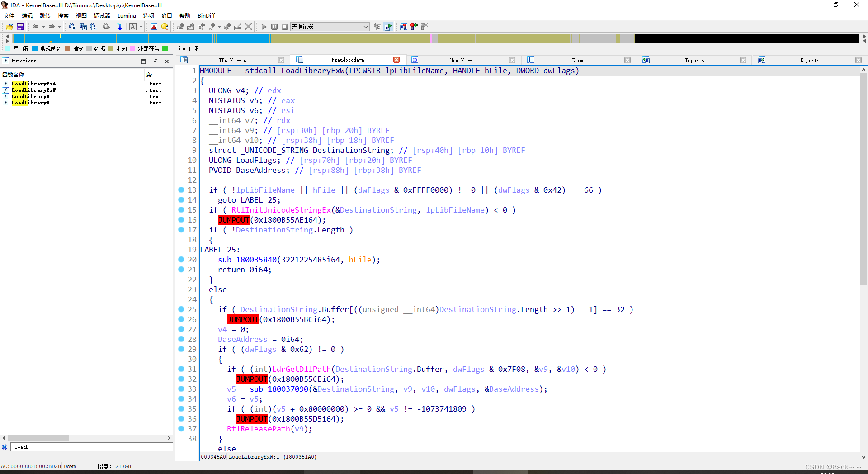Switch to the Exports tab
Screen dimensions: 868x474
click(x=810, y=60)
